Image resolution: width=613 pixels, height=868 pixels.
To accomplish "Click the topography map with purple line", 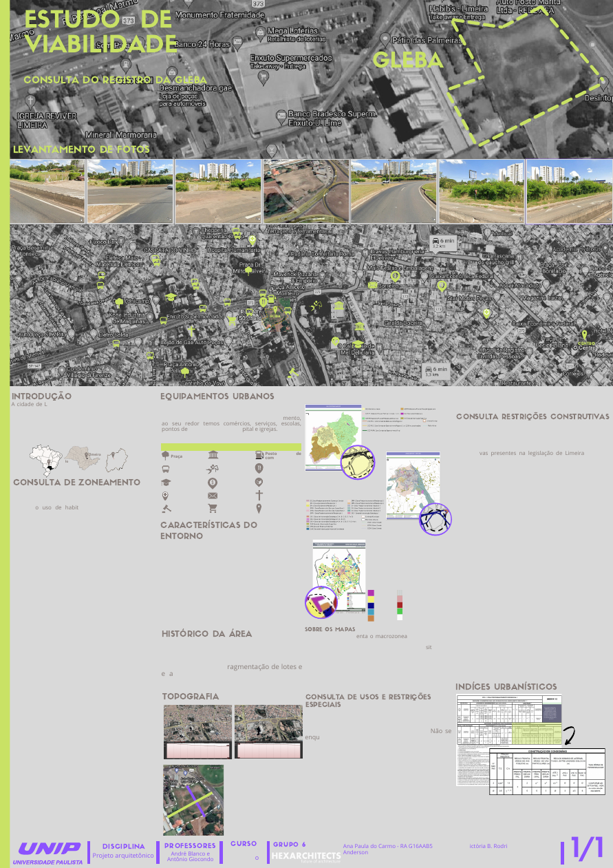I will pyautogui.click(x=193, y=800).
